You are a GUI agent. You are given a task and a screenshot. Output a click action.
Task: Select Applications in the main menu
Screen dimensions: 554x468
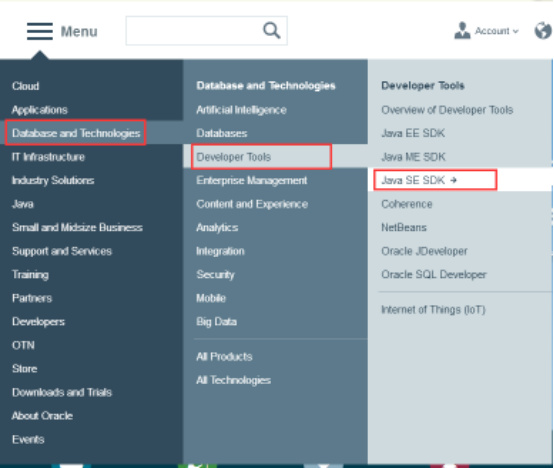40,110
